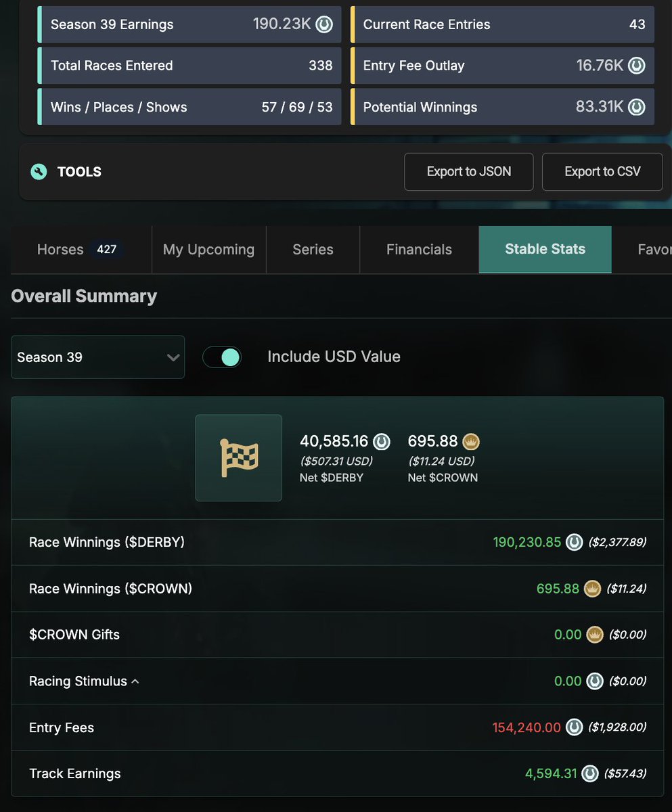Viewport: 672px width, 812px height.
Task: Click CROWN coin icon next to Net 695.88
Action: (471, 442)
